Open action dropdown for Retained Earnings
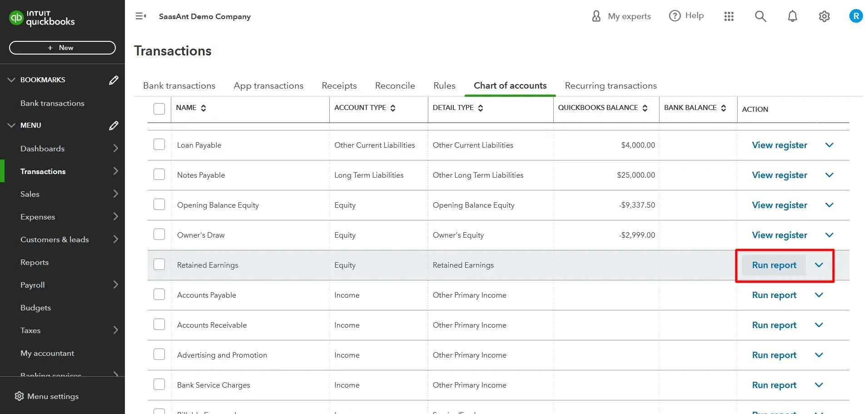Screen dimensions: 868x414 (819, 265)
